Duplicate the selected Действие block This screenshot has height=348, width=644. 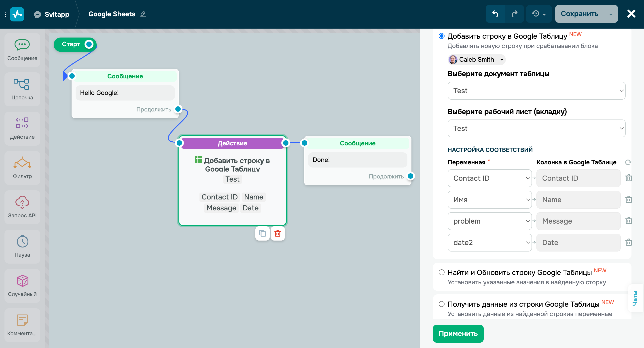coord(262,233)
